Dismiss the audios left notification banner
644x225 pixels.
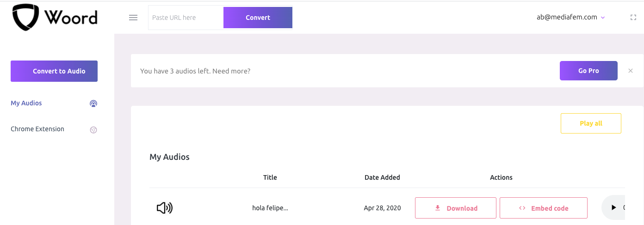coord(630,71)
